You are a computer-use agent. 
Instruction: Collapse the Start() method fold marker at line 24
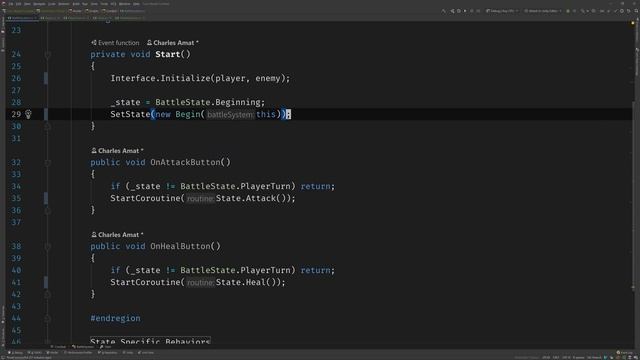pos(48,54)
